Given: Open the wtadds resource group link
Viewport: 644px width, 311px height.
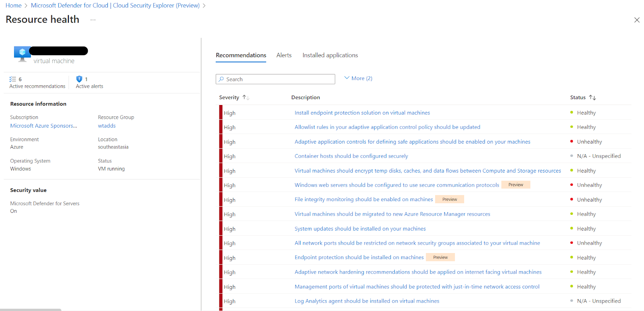Looking at the screenshot, I should (107, 126).
